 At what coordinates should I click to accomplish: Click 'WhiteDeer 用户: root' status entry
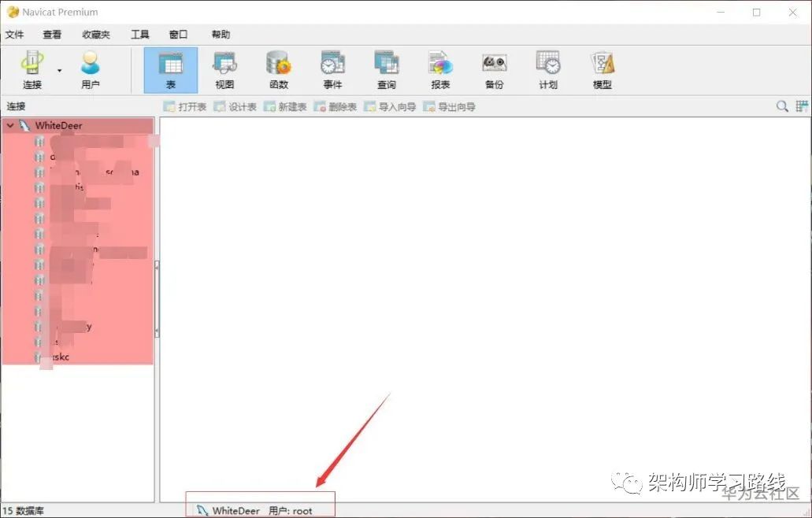click(254, 511)
